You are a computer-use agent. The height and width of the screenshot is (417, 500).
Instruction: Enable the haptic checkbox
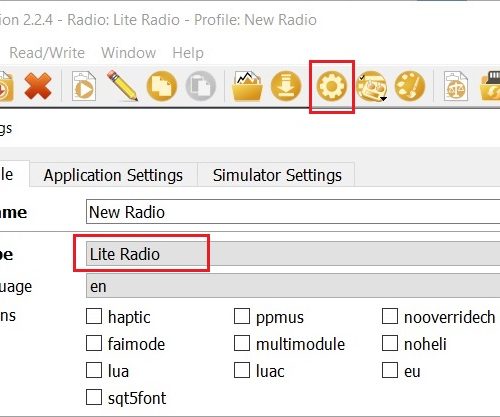click(94, 316)
